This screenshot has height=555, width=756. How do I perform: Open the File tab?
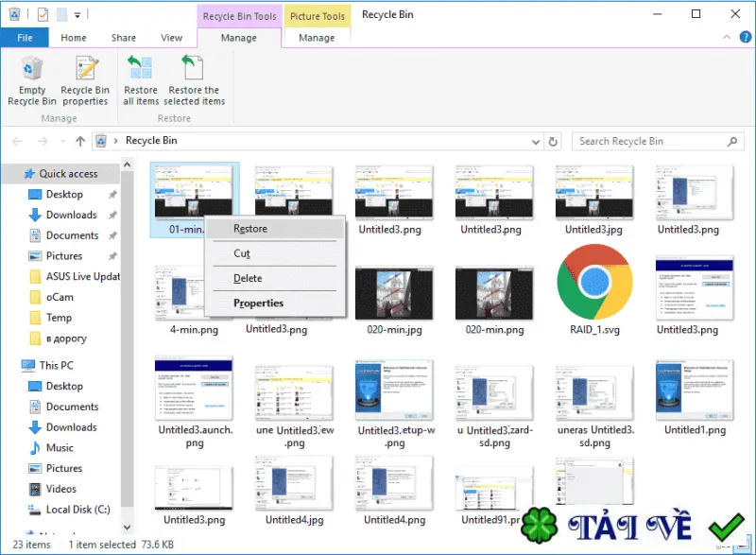(25, 38)
